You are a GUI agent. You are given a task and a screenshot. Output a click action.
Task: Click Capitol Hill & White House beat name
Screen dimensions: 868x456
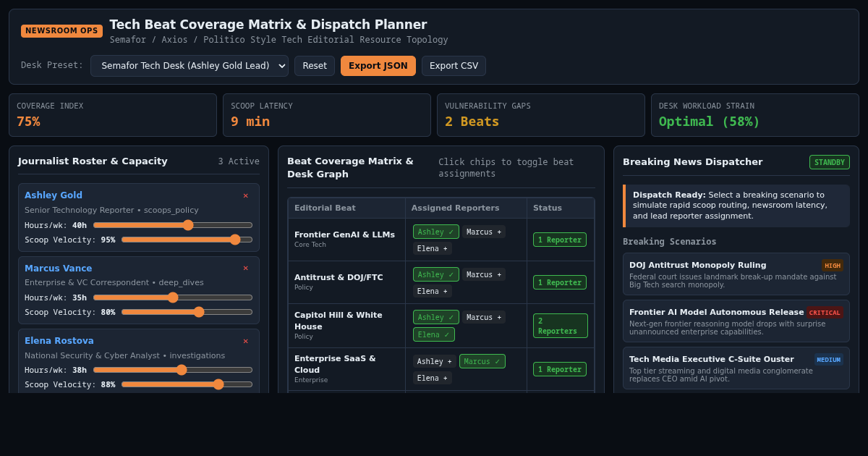click(339, 321)
